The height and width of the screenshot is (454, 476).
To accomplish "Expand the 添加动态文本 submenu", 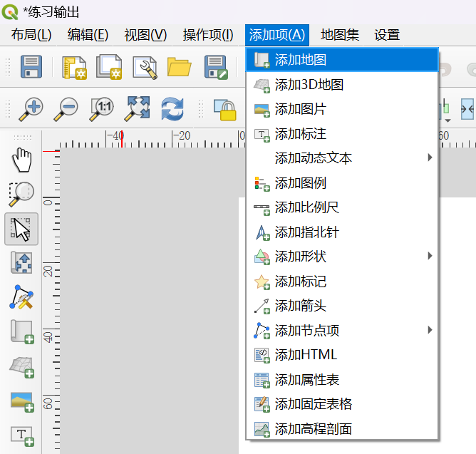I will tap(342, 158).
